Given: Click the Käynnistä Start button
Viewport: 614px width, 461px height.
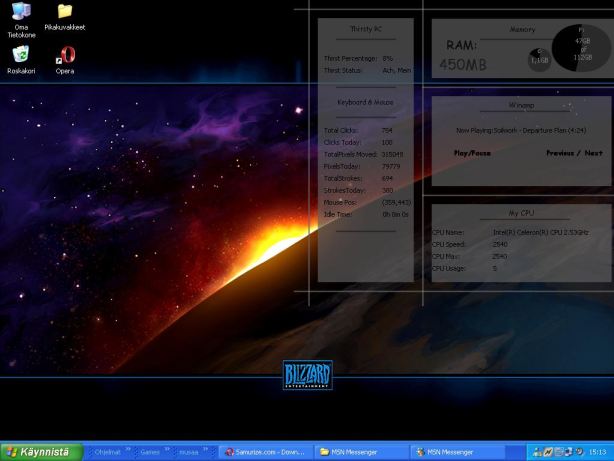Looking at the screenshot, I should point(42,452).
